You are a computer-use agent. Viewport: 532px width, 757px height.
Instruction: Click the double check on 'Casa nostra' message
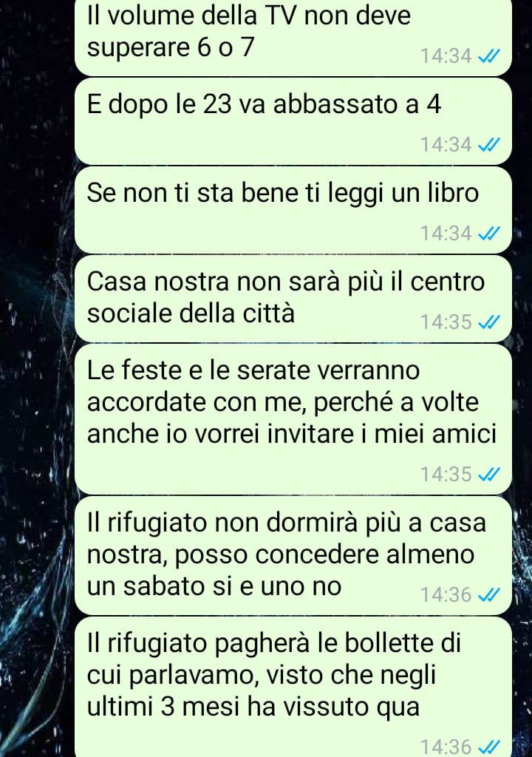click(488, 322)
